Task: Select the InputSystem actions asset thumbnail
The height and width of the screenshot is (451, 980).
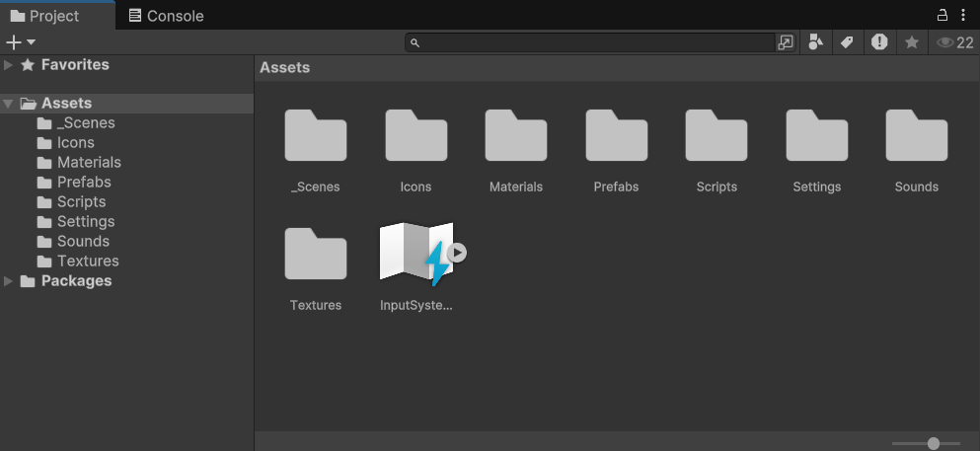Action: pos(416,254)
